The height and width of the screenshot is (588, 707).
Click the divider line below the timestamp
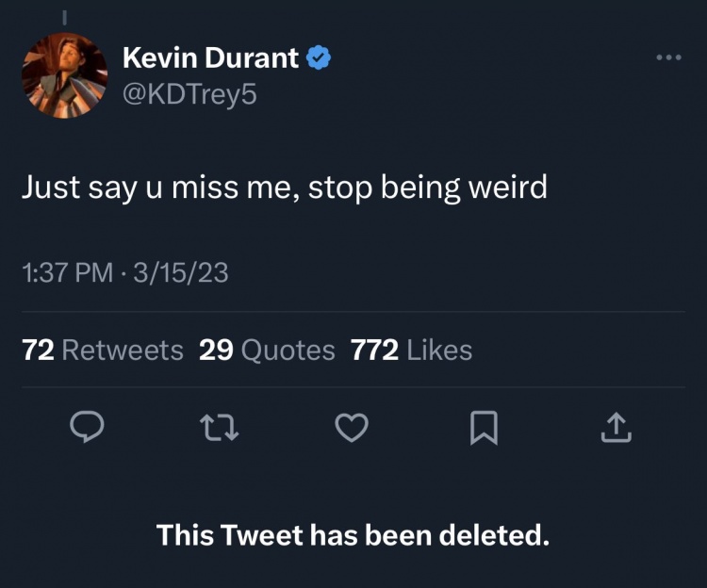[353, 311]
